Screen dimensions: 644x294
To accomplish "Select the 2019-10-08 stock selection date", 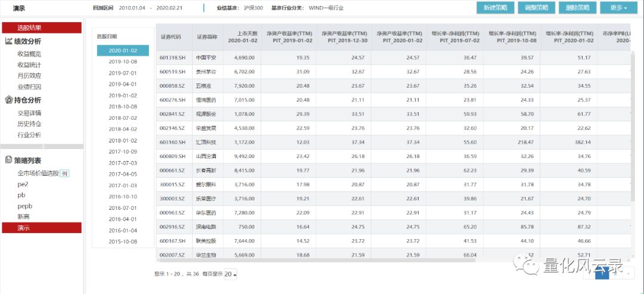I will (x=123, y=61).
